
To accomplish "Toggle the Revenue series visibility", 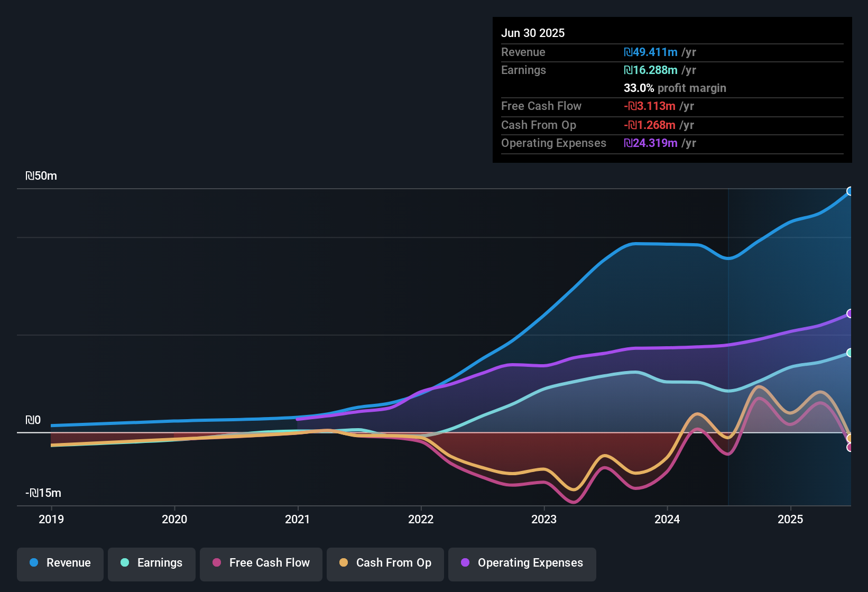I will tap(60, 563).
